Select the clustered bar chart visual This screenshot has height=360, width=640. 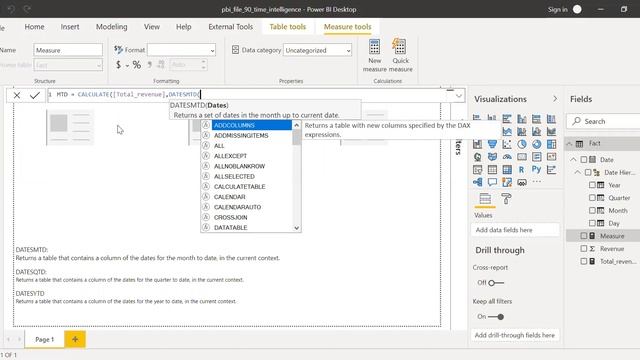507,119
